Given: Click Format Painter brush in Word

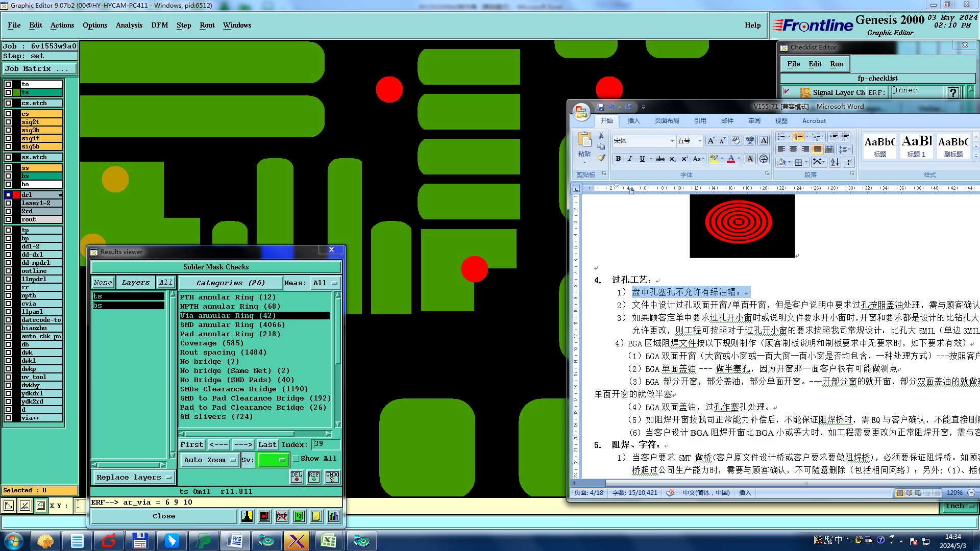Looking at the screenshot, I should [601, 158].
